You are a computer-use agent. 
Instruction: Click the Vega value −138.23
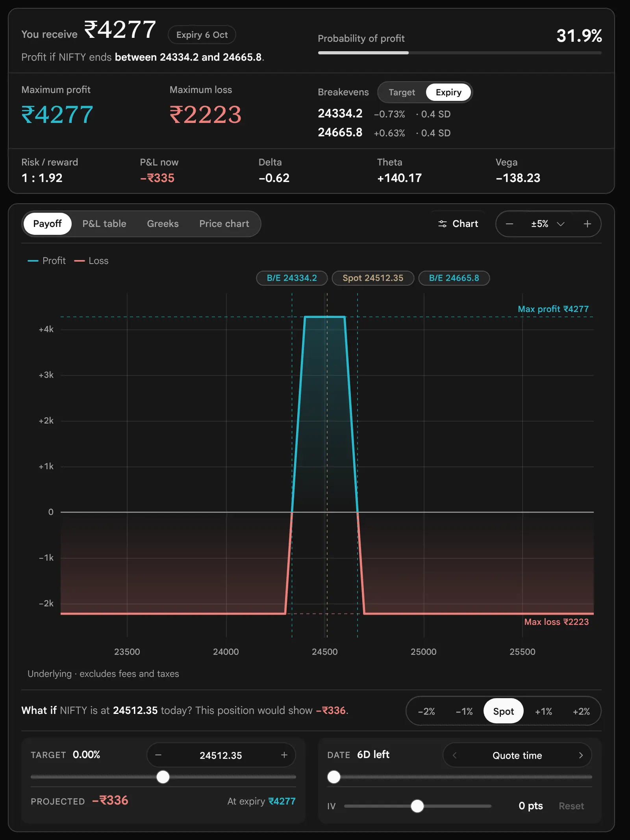point(518,178)
